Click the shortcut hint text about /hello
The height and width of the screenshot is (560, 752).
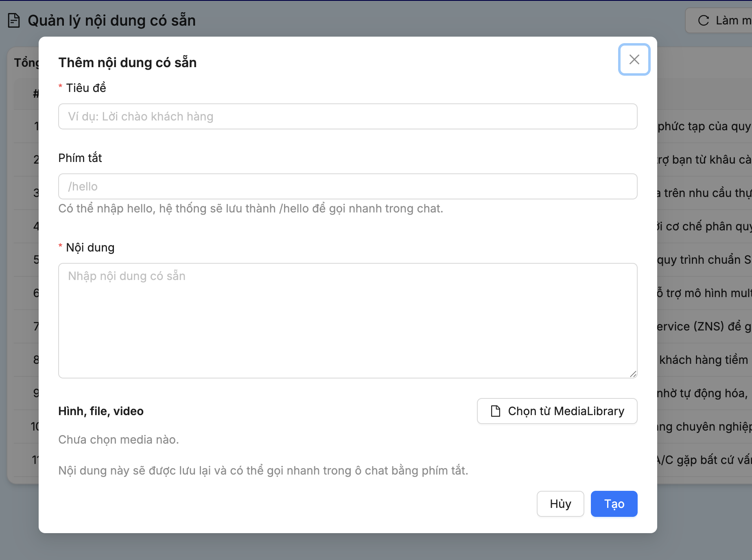[x=251, y=208]
